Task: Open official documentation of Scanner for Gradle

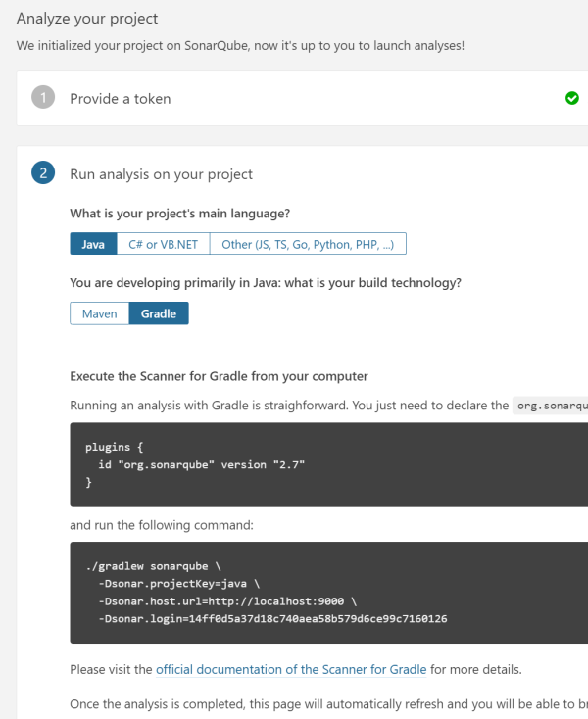Action: pos(291,670)
